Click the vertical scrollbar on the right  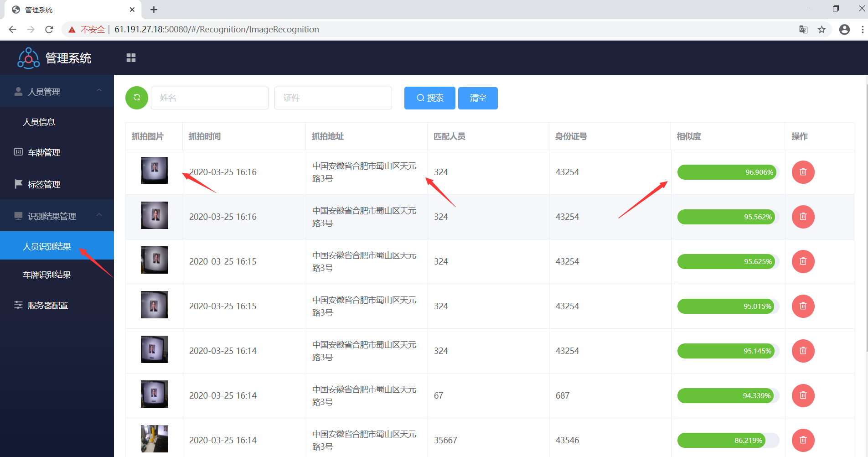[x=866, y=218]
